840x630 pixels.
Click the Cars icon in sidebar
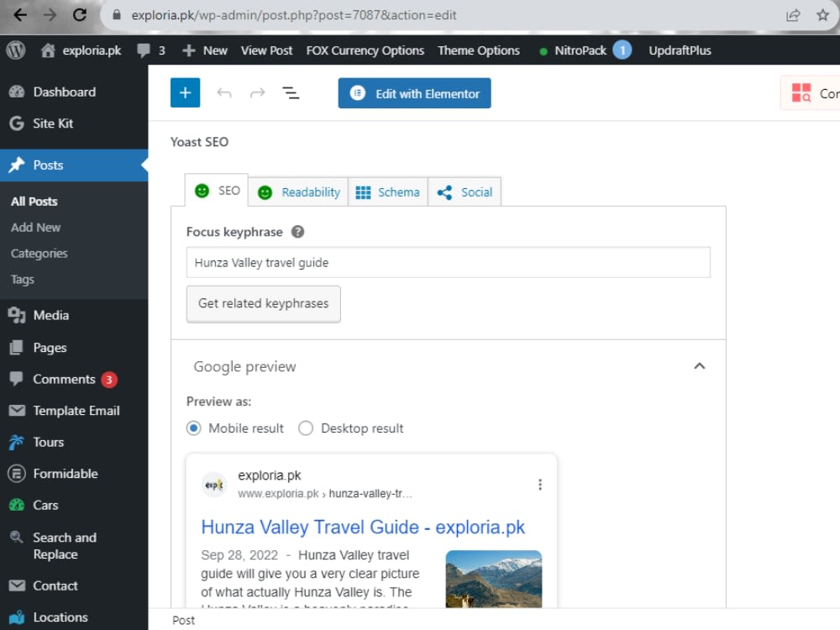[17, 505]
